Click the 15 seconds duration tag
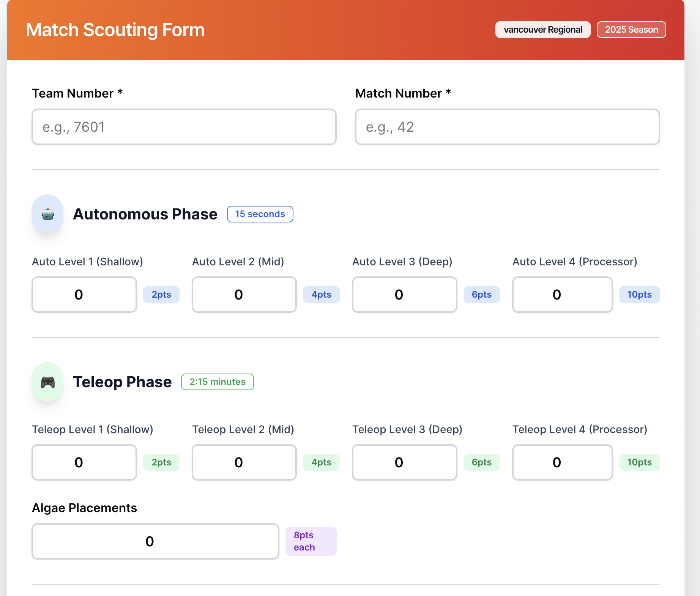Screen dimensions: 700x596 coord(260,214)
